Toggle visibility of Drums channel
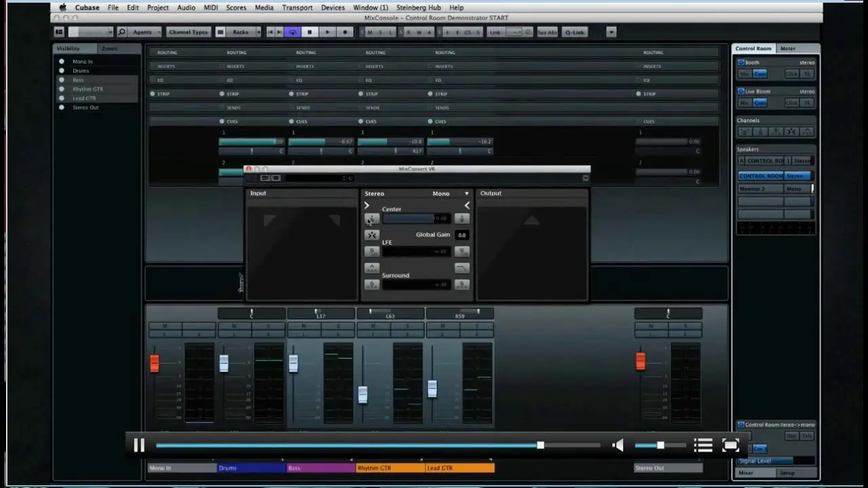Viewport: 868px width, 488px height. pos(62,70)
